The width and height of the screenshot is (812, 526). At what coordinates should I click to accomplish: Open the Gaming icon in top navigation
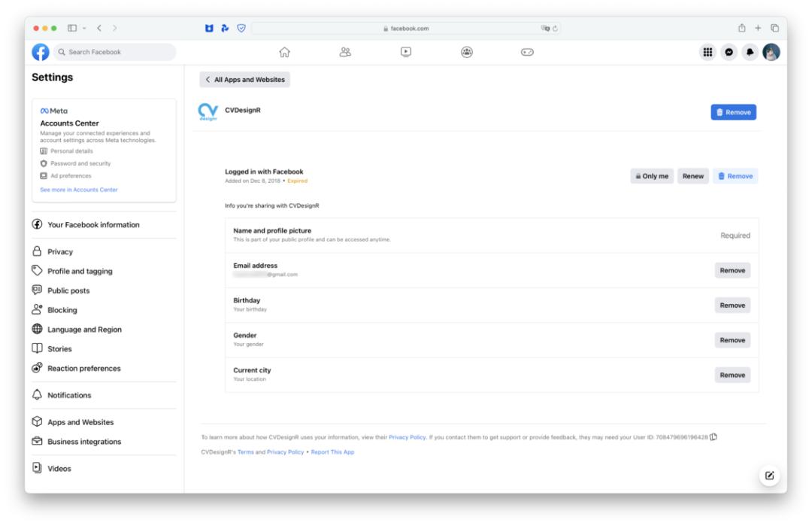click(x=527, y=52)
